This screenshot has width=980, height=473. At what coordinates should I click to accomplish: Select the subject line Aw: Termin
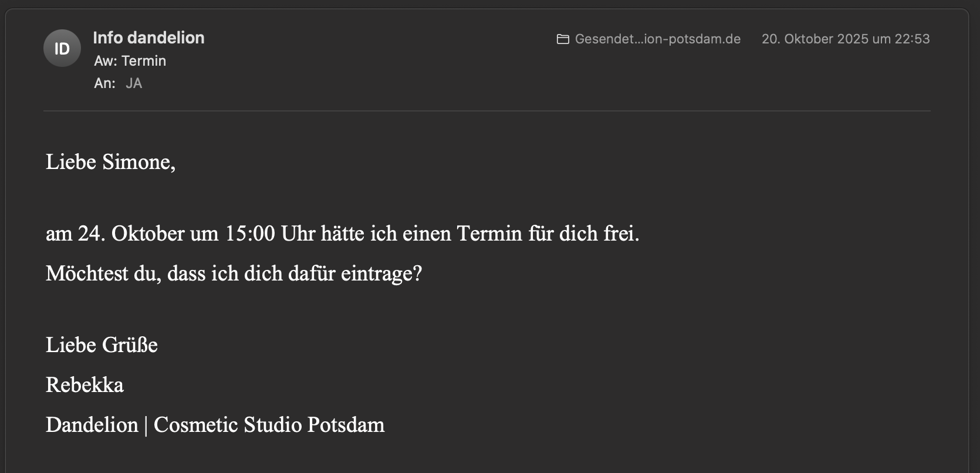pos(130,61)
